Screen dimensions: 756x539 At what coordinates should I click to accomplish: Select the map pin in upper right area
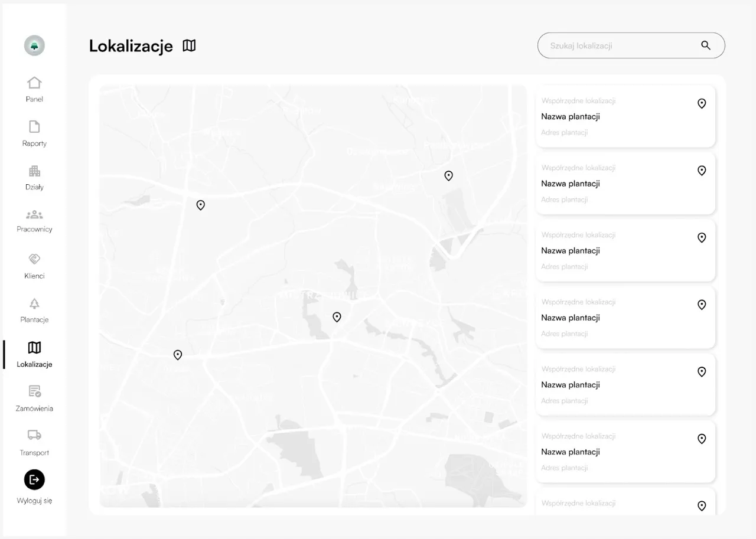point(448,176)
